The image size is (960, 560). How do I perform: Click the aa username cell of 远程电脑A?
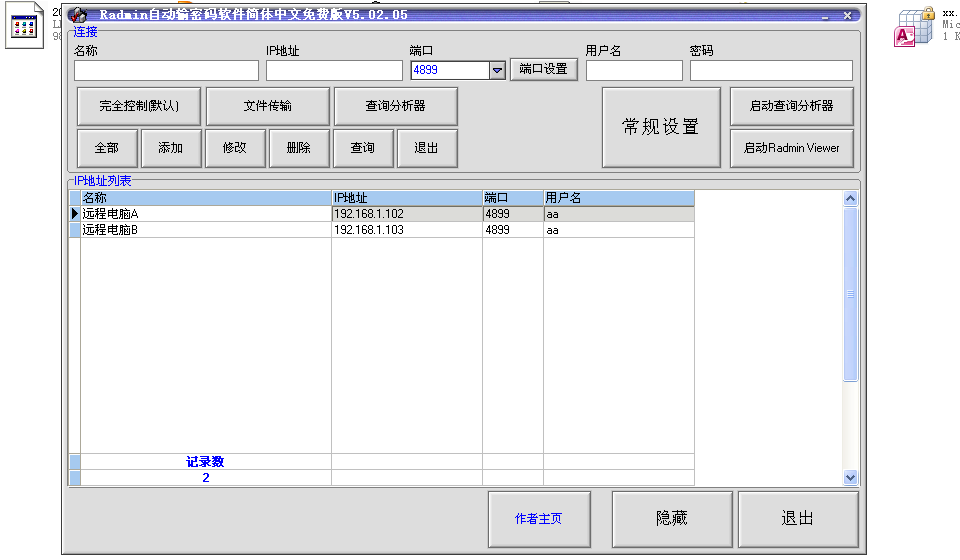(x=619, y=214)
